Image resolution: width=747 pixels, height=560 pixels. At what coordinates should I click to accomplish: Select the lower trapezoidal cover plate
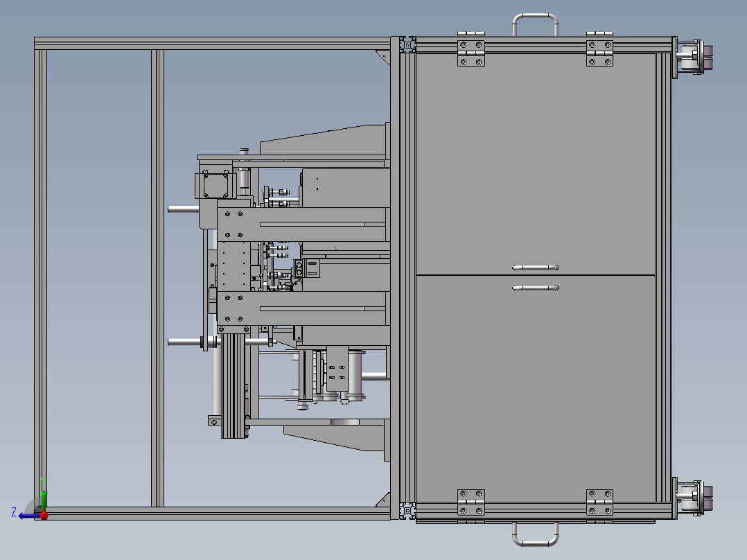pos(334,438)
